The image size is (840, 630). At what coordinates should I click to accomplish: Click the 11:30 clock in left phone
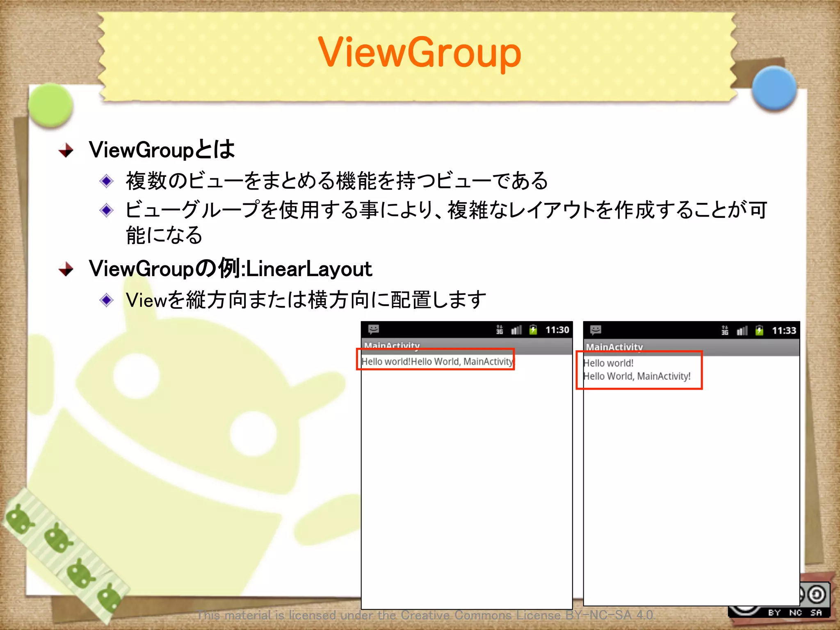click(x=557, y=330)
